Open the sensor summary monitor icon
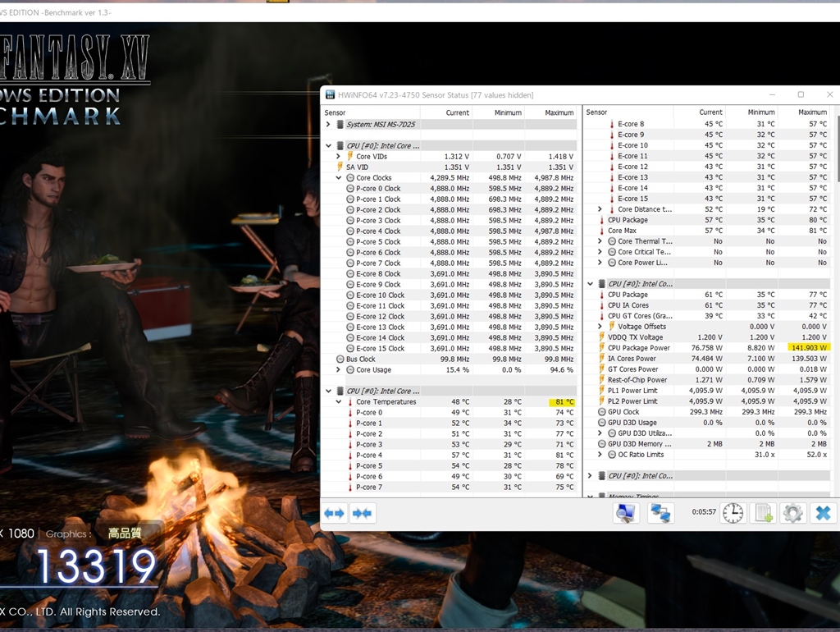This screenshot has width=840, height=632. [626, 513]
